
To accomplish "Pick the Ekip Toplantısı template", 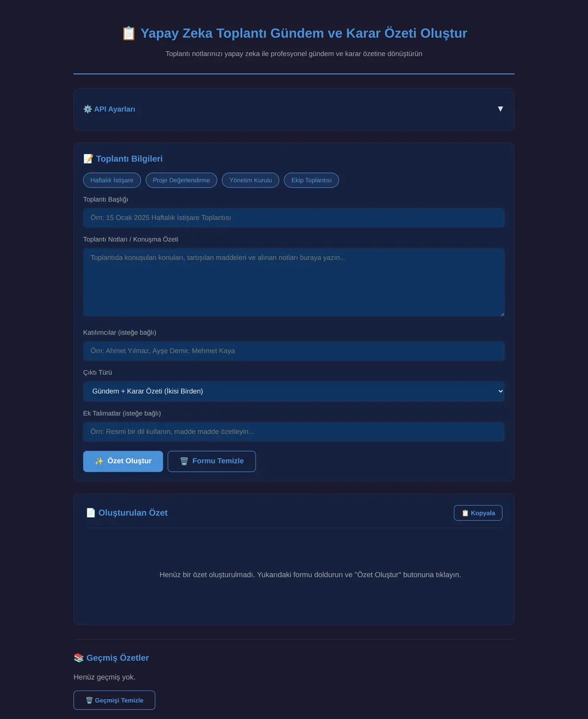I will point(311,180).
